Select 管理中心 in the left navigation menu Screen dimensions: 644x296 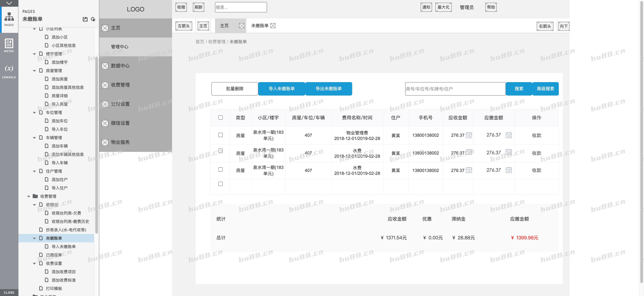[120, 46]
